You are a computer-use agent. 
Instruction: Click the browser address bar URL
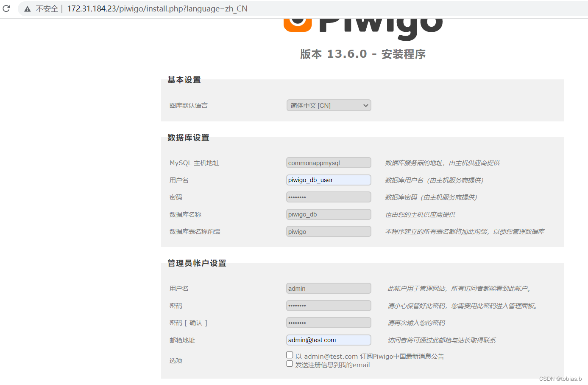click(157, 9)
